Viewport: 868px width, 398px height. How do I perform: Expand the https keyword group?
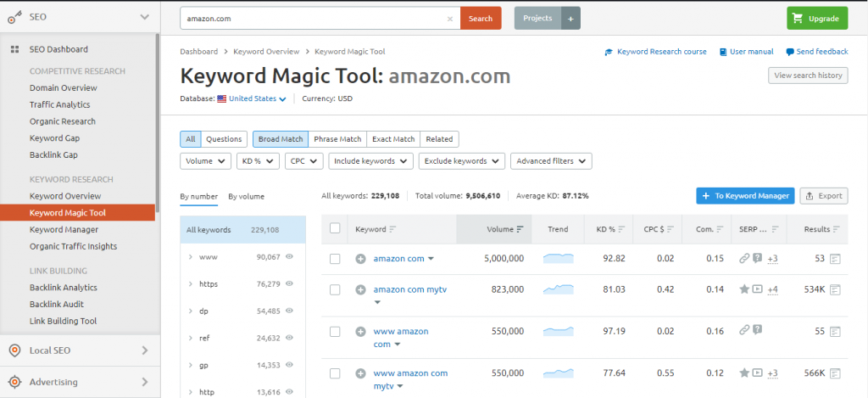pyautogui.click(x=190, y=283)
